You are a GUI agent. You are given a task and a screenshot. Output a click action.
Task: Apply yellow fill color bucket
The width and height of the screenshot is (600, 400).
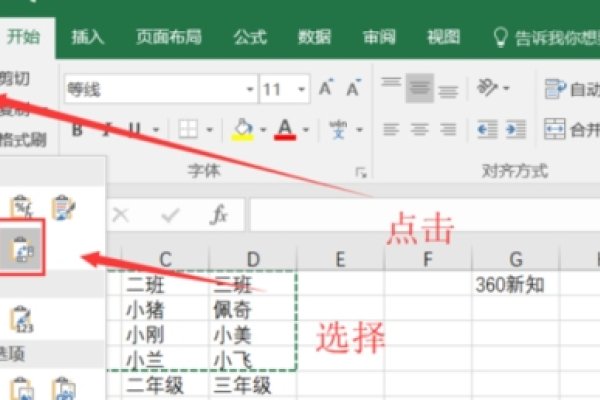click(x=243, y=129)
